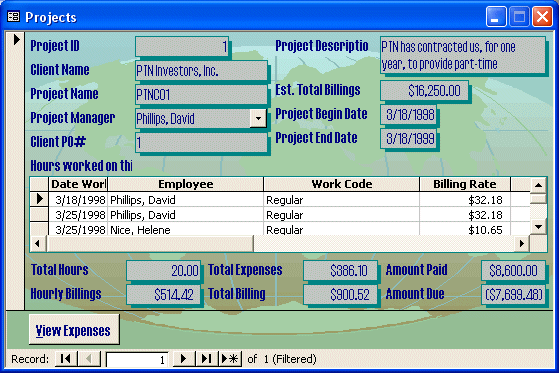Screen dimensions: 559x373
Task: Go to first record navigation button
Action: coord(66,358)
